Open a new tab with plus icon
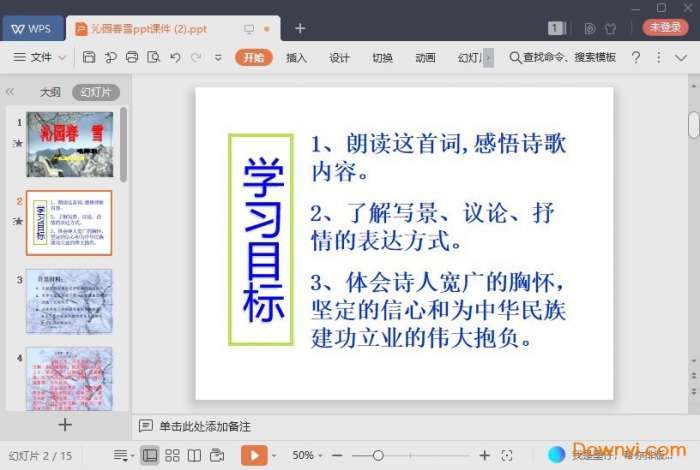 [300, 28]
